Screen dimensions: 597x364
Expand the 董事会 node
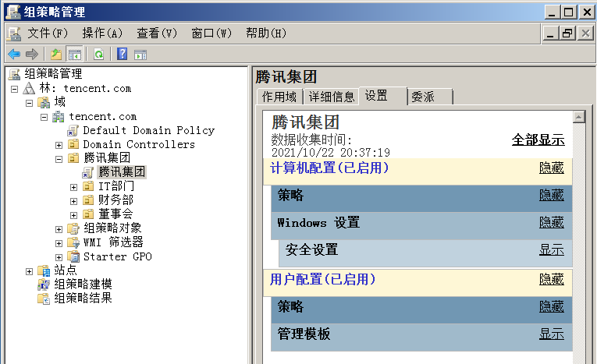coord(73,215)
